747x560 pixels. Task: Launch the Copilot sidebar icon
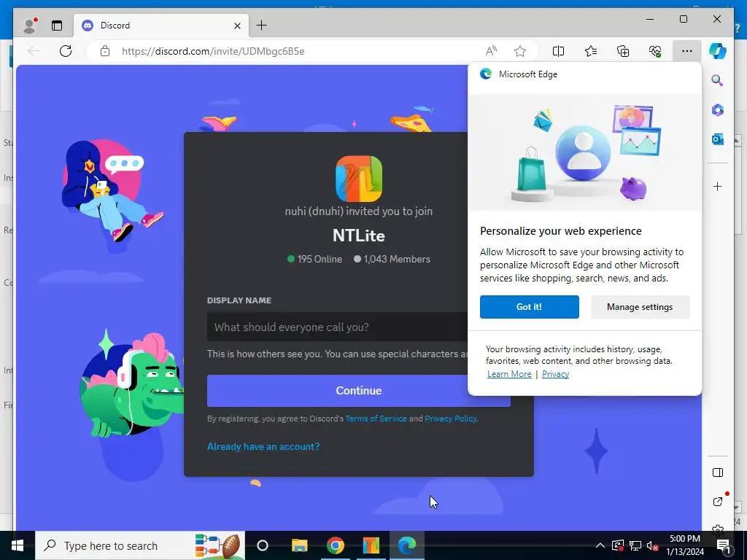pos(718,51)
